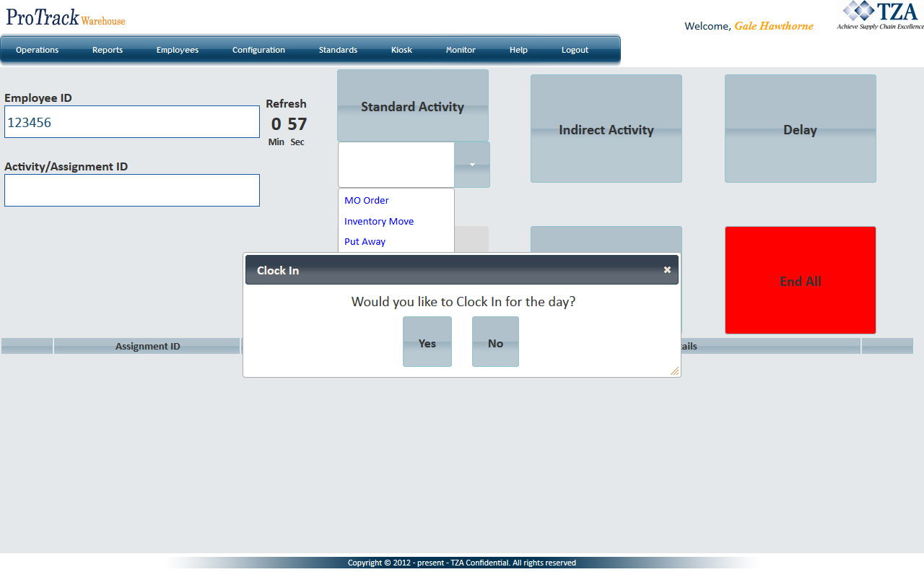Open the Operations menu
The image size is (924, 572).
tap(38, 50)
